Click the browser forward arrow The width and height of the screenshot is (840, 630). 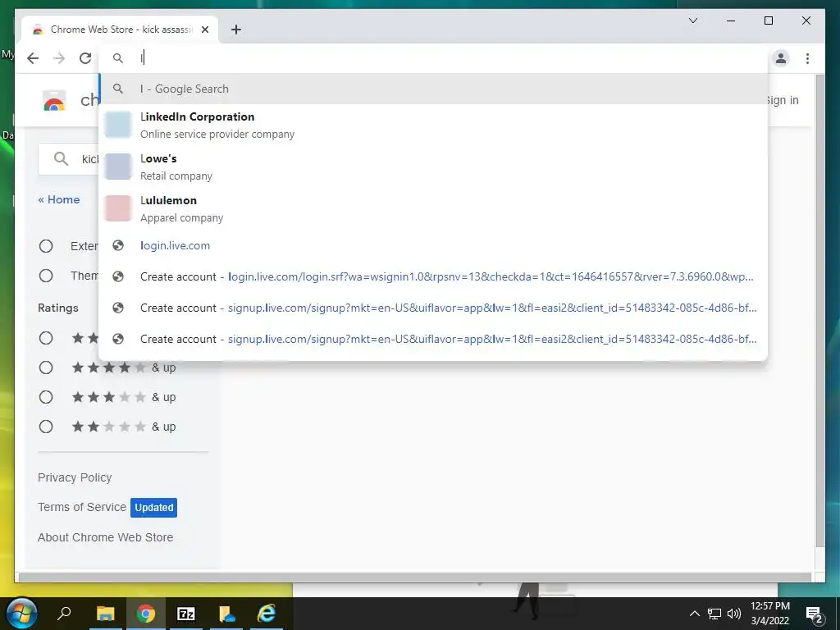point(59,58)
